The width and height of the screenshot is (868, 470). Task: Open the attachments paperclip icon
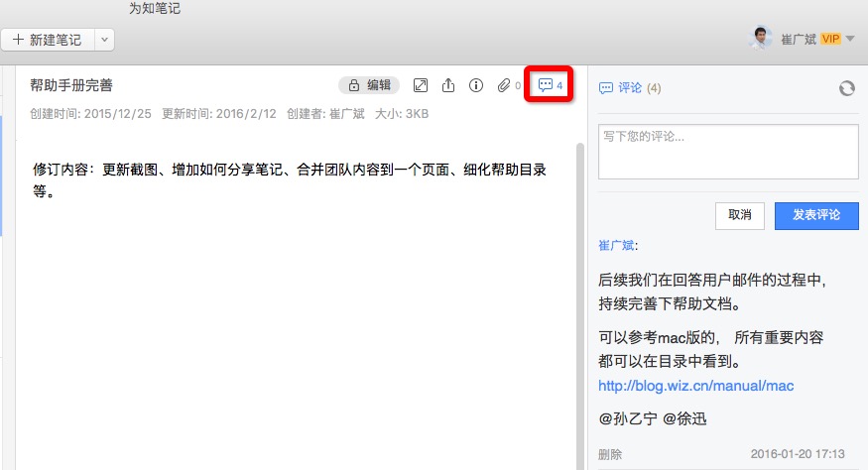coord(504,85)
